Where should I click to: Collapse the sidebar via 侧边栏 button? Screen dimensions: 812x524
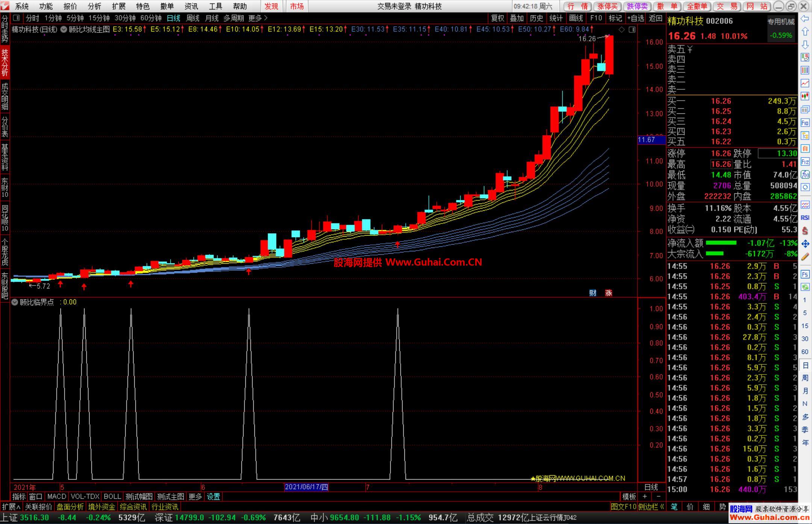click(651, 507)
